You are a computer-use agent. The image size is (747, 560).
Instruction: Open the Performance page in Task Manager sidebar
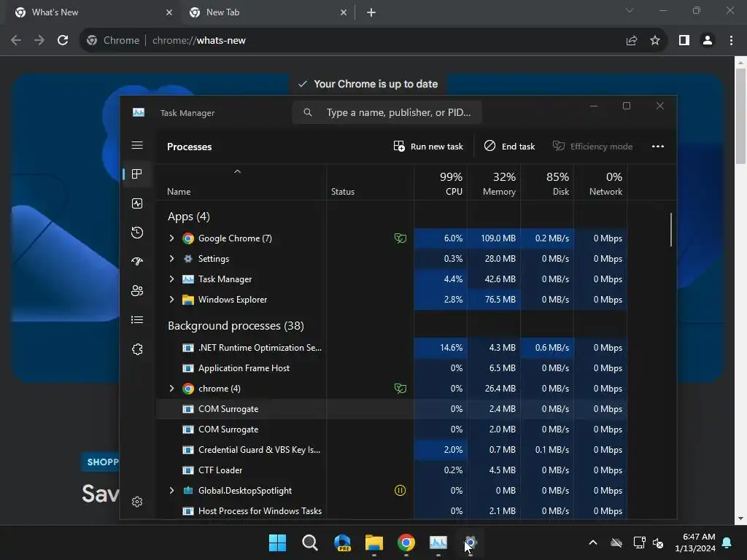pyautogui.click(x=137, y=204)
